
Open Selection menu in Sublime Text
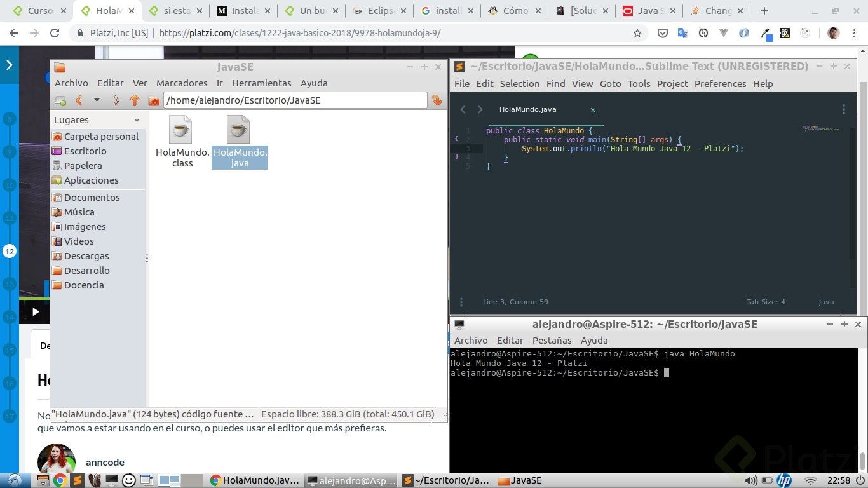519,84
